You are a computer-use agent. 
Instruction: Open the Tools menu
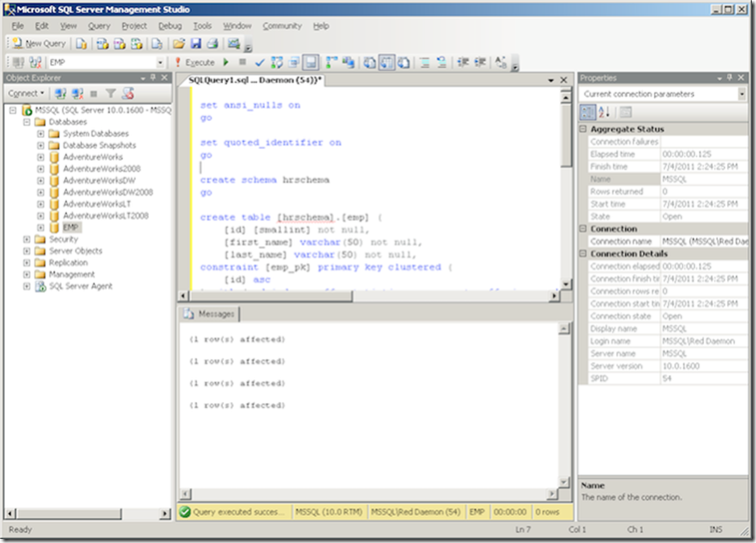(203, 26)
